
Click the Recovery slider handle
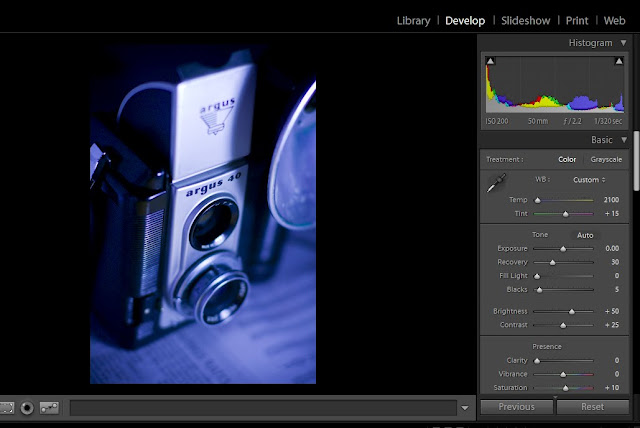(x=552, y=263)
